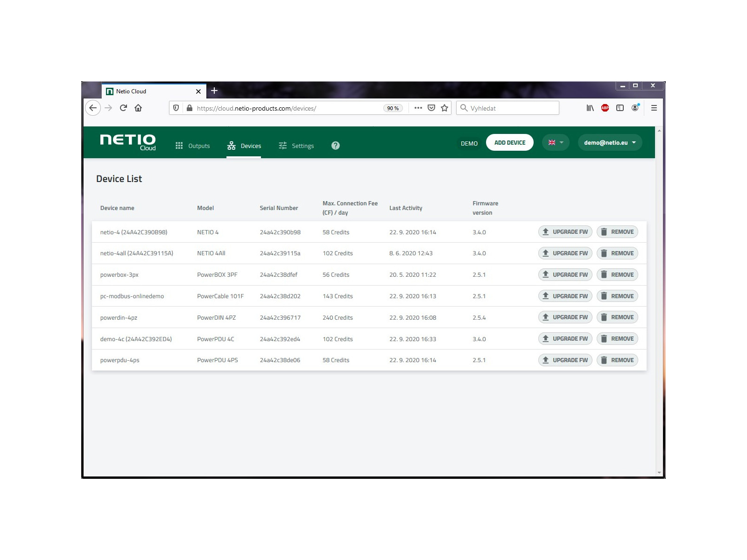Image resolution: width=747 pixels, height=560 pixels.
Task: Click the 90% zoom level indicator
Action: click(x=393, y=108)
